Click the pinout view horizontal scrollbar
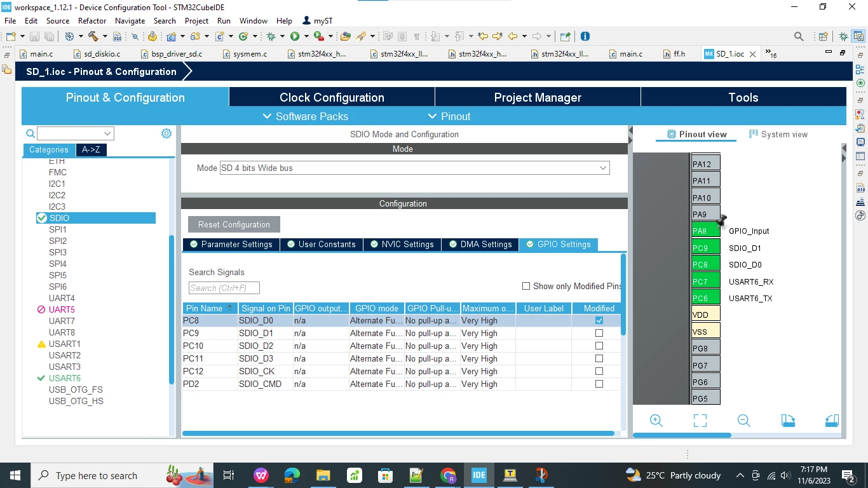868x488 pixels. 682,435
